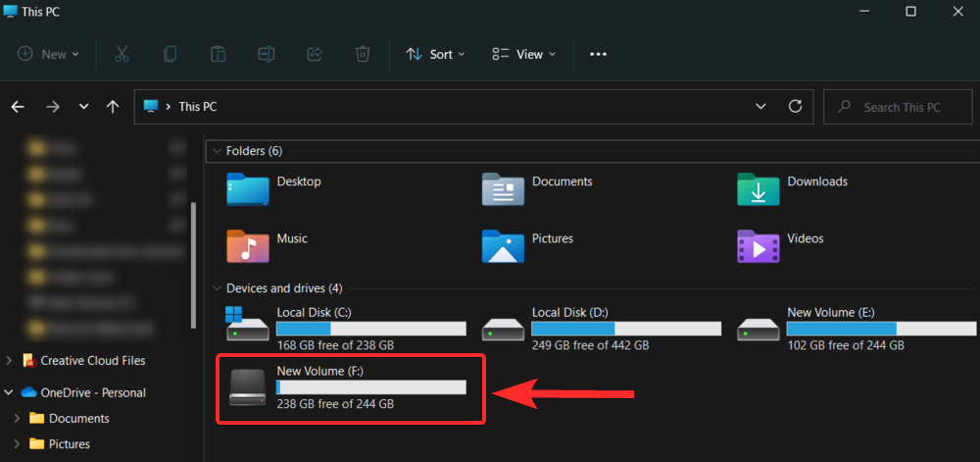
Task: Open the New item dropdown
Action: 48,54
